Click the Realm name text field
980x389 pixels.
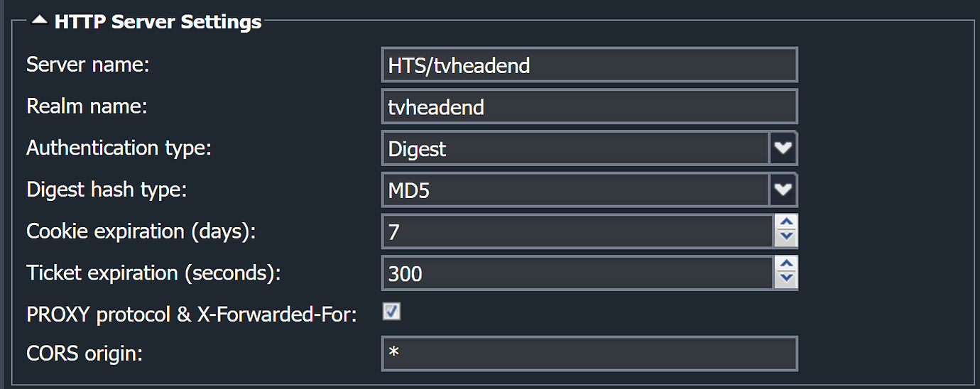coord(589,106)
